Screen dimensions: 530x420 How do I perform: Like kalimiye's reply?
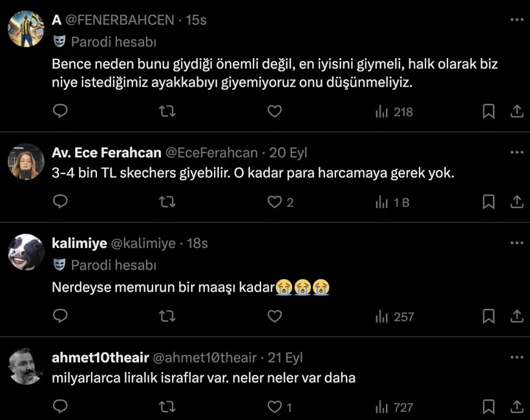[x=275, y=316]
